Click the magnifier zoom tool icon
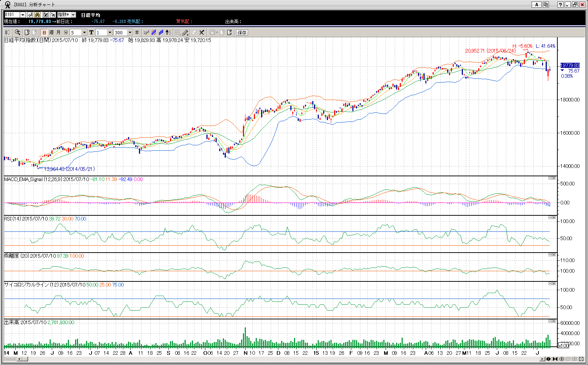The height and width of the screenshot is (365, 588). [x=18, y=32]
